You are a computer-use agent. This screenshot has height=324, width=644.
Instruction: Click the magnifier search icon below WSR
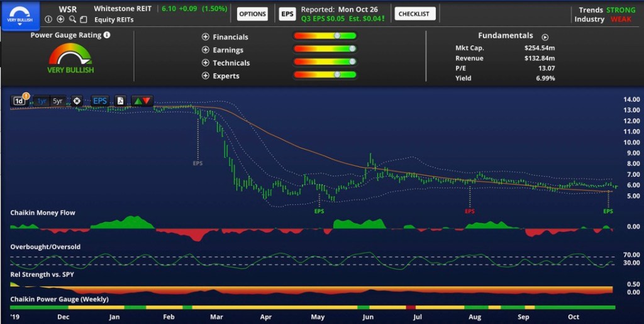(72, 20)
